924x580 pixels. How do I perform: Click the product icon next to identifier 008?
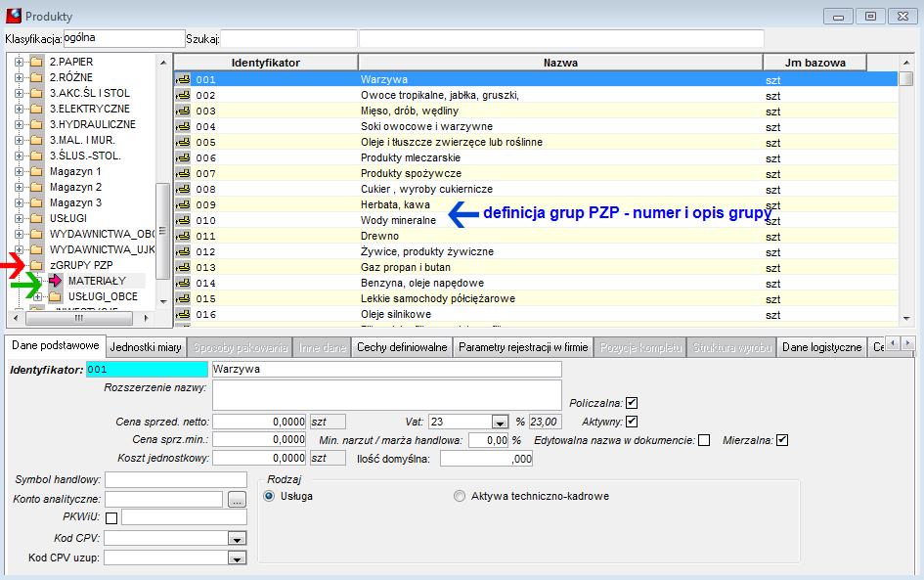[183, 189]
